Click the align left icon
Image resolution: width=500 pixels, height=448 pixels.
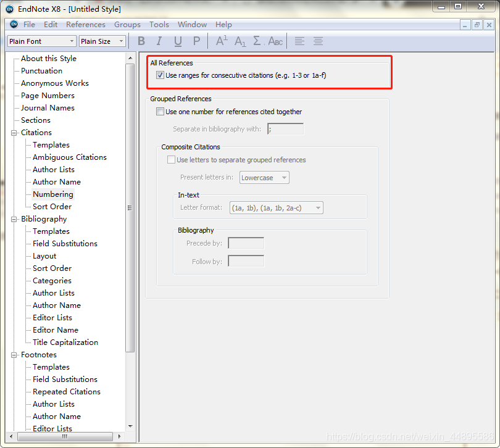coord(299,41)
